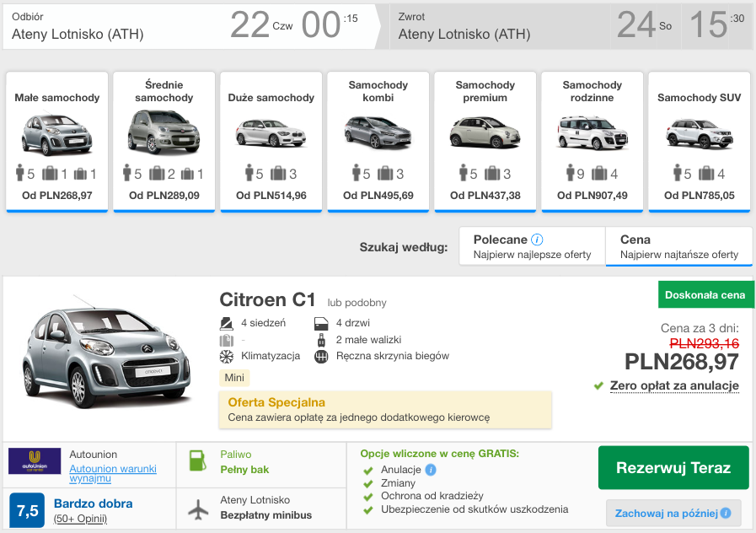The image size is (756, 533).
Task: Click the Fiat Panda image in Średnie samochody
Action: pyautogui.click(x=164, y=132)
